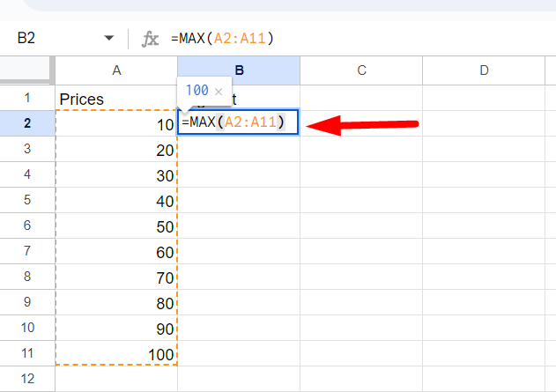
Task: Click the cell containing value 10
Action: tap(116, 124)
